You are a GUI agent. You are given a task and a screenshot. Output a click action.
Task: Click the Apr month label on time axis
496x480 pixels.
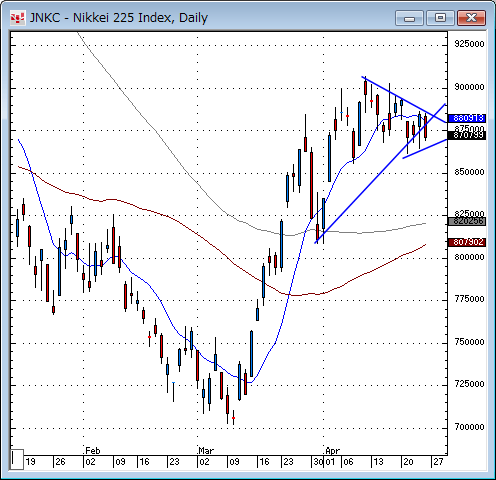[332, 451]
